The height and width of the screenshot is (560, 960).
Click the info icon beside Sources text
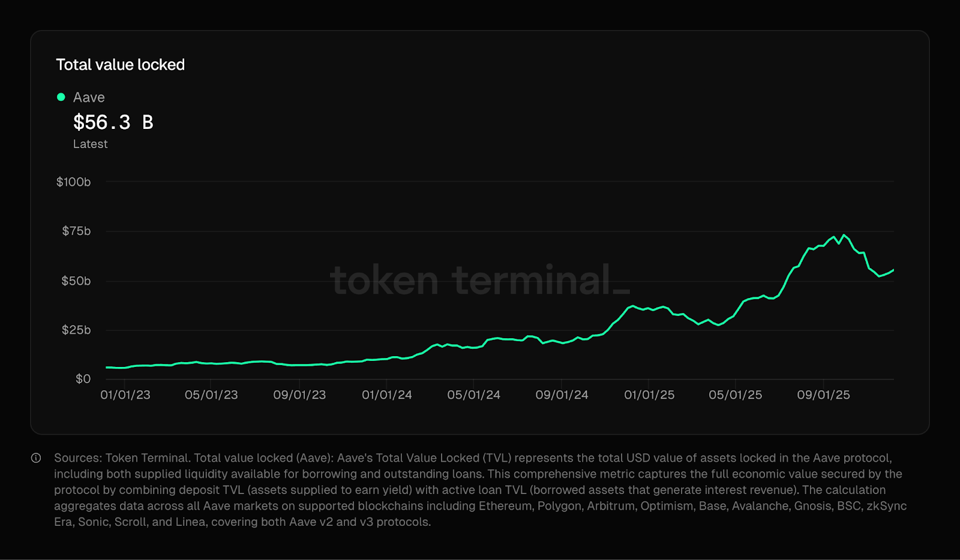[36, 458]
